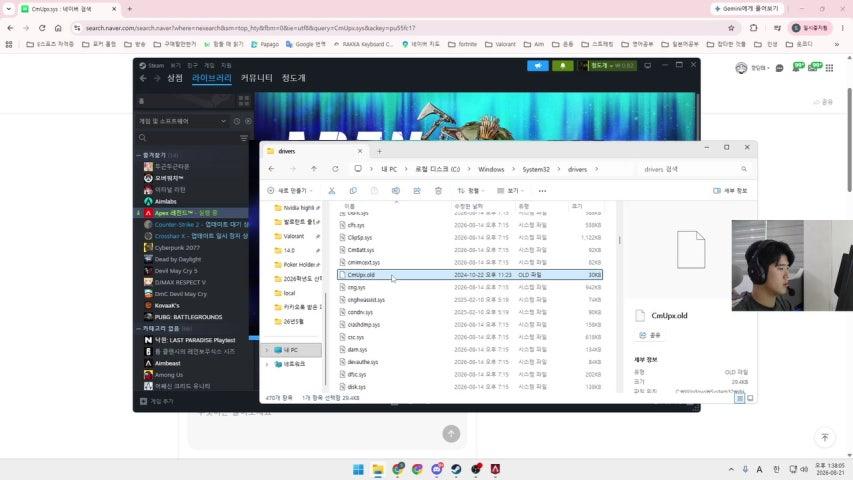Click File Explorer icon in the taskbar
The width and height of the screenshot is (853, 480).
[x=378, y=469]
